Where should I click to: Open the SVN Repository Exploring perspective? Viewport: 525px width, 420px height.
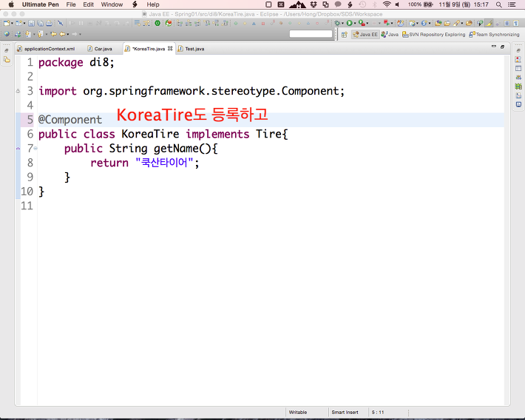pyautogui.click(x=433, y=34)
